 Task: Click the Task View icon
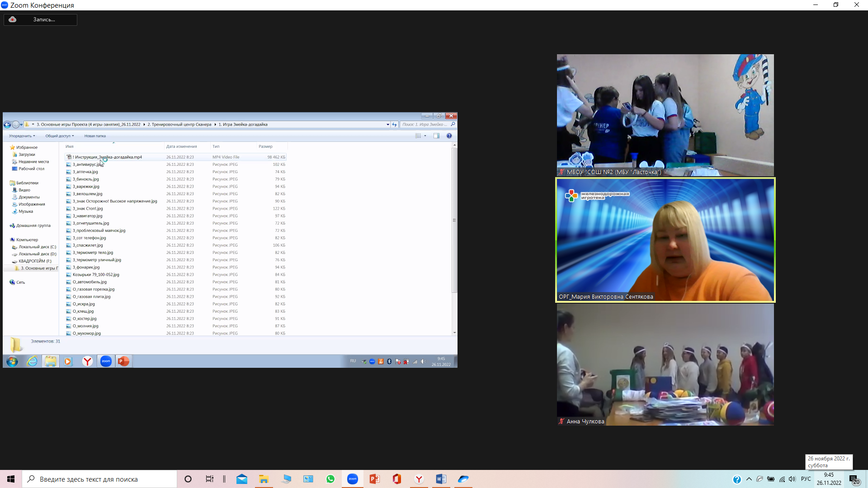click(210, 479)
